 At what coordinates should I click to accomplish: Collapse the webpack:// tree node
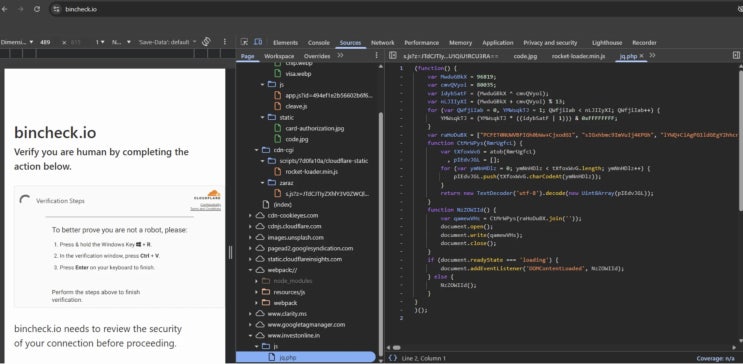(251, 270)
